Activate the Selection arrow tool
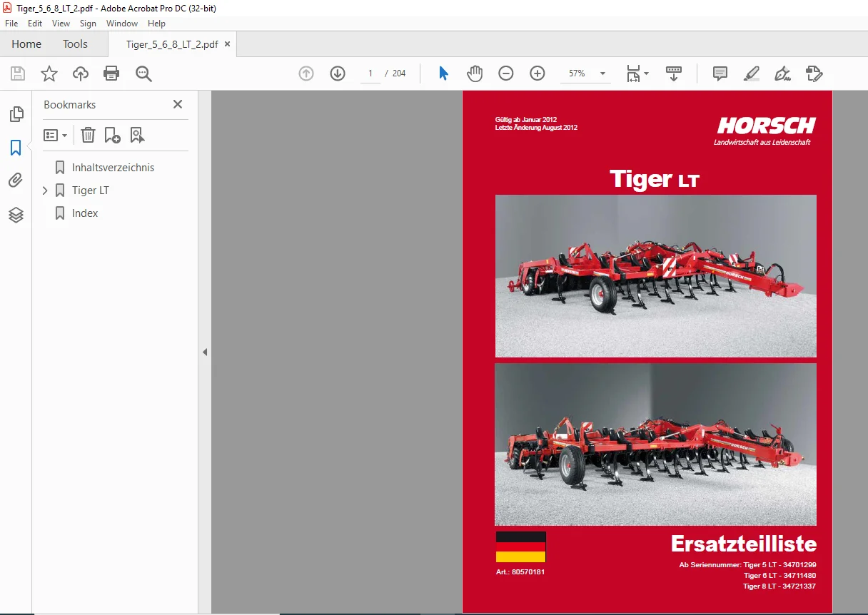Screen dimensions: 868x615 (443, 73)
